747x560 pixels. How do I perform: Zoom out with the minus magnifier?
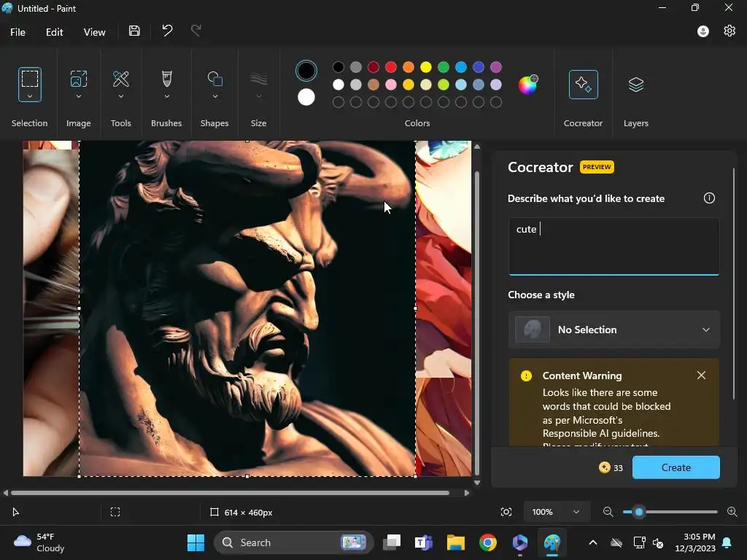click(x=608, y=512)
